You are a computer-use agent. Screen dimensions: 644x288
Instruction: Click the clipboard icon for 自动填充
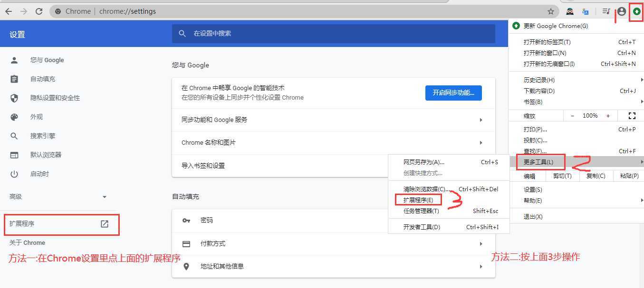(14, 79)
